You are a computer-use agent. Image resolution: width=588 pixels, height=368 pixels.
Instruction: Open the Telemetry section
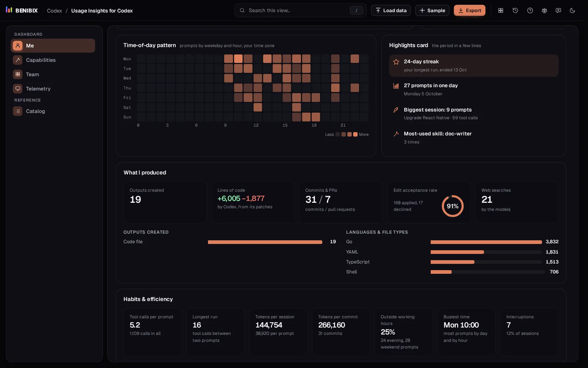[53, 89]
